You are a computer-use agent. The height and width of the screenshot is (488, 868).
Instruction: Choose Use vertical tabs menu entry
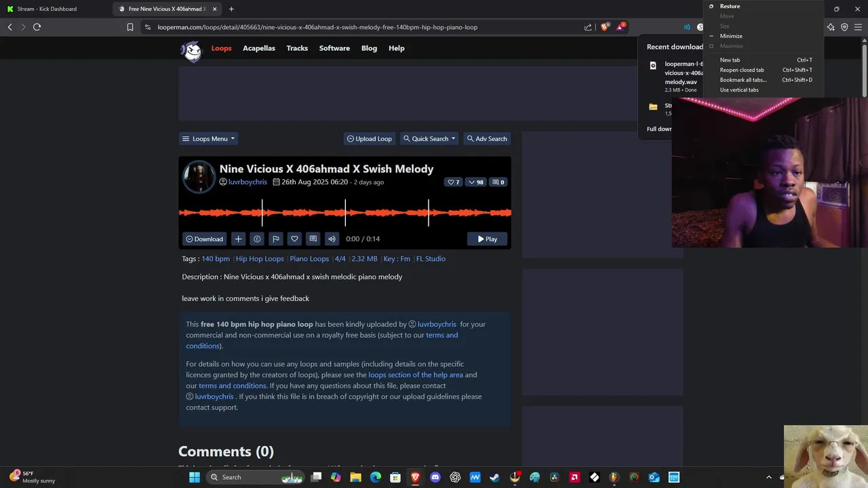click(763, 90)
